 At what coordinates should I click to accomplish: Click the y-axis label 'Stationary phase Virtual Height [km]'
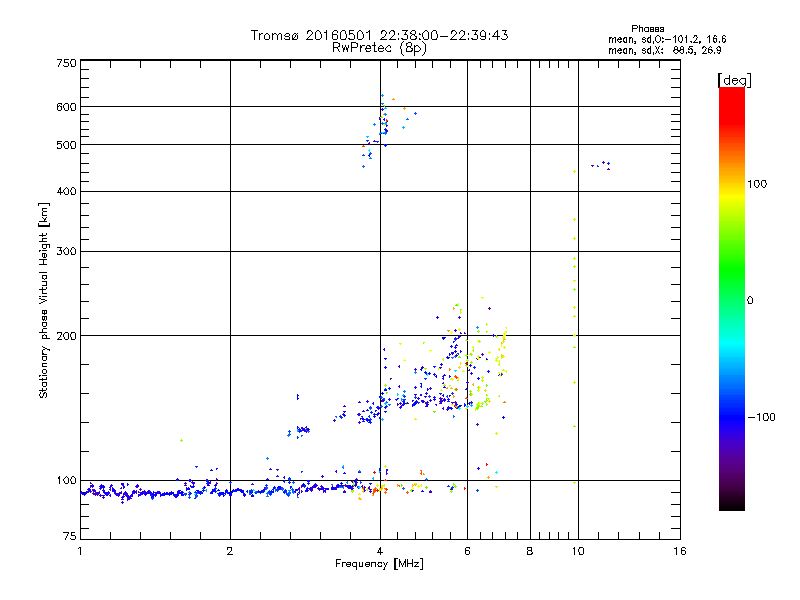click(x=43, y=300)
